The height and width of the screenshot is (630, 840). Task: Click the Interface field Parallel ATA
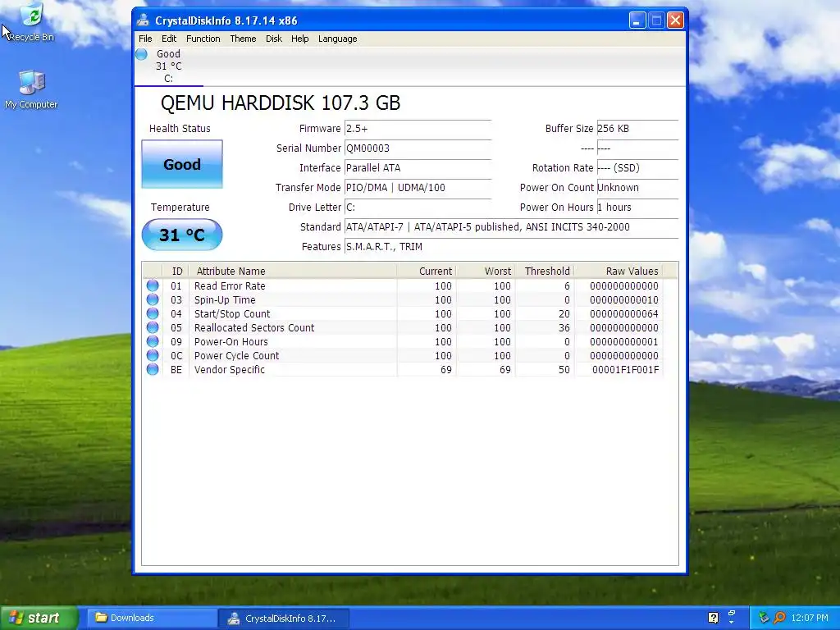pyautogui.click(x=418, y=168)
